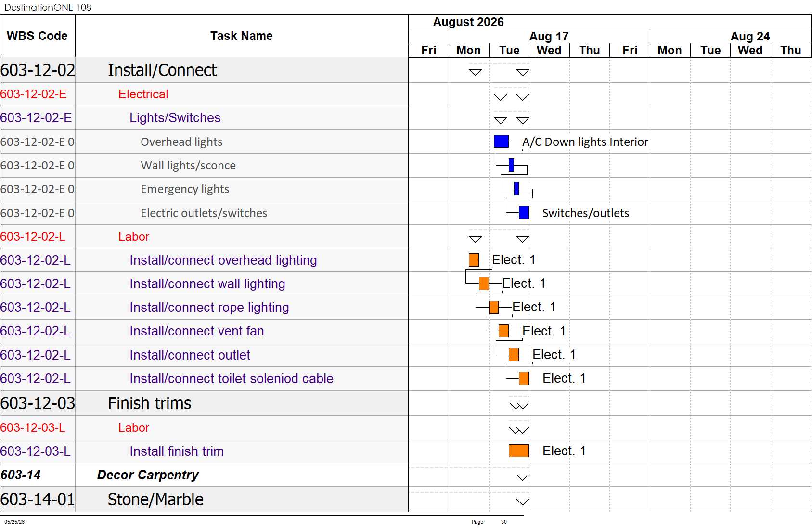Select the Stone/Marble task row

pyautogui.click(x=204, y=499)
